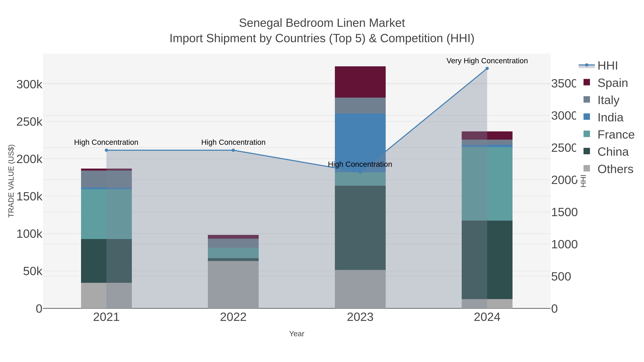
Task: Click the 'TRADE VALUE (US$)' axis title
Action: click(11, 181)
